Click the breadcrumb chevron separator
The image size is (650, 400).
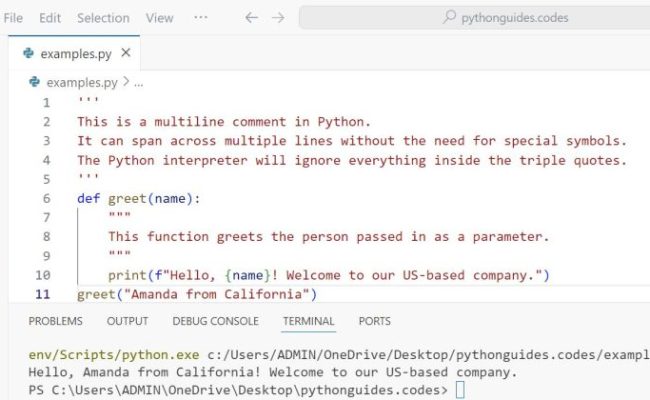pyautogui.click(x=126, y=82)
